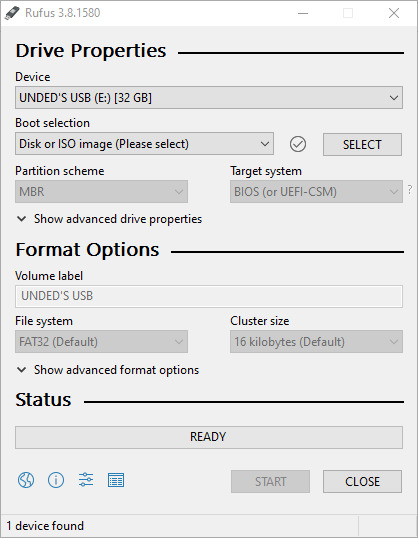Click into the Volume label text field
This screenshot has height=538, width=418.
[209, 296]
